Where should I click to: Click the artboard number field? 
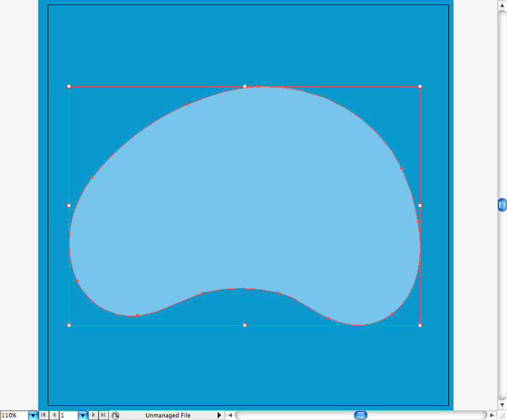68,415
